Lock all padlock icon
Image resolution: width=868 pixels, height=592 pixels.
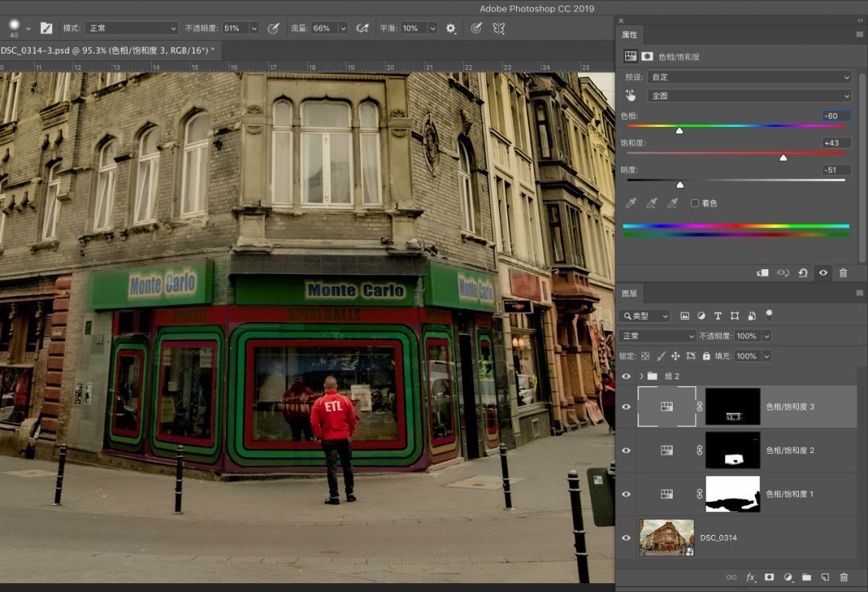(x=706, y=356)
